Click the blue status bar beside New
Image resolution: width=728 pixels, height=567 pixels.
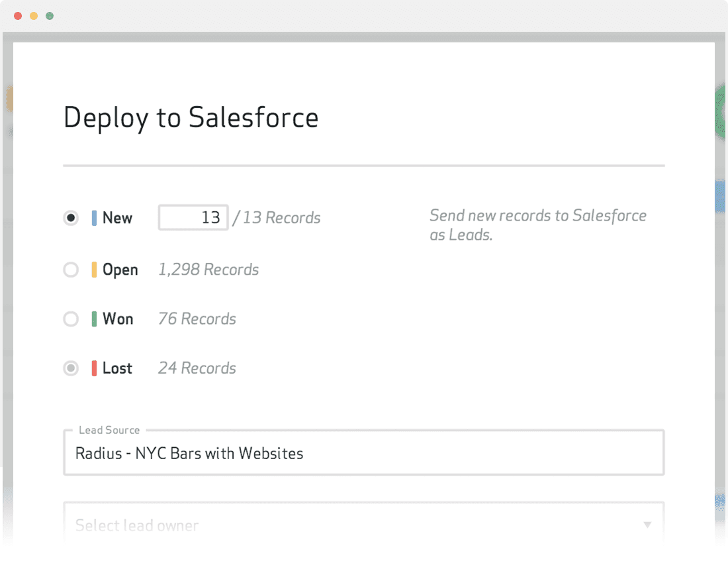click(94, 218)
